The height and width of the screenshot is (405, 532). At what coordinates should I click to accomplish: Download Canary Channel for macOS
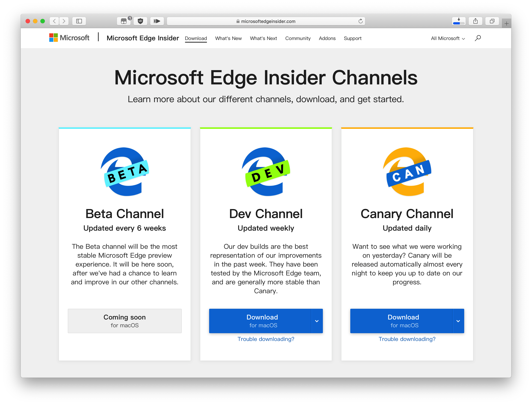(x=401, y=321)
